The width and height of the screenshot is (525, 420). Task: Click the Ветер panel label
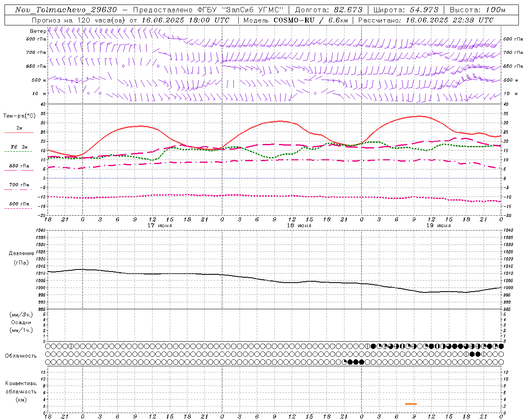tap(38, 31)
